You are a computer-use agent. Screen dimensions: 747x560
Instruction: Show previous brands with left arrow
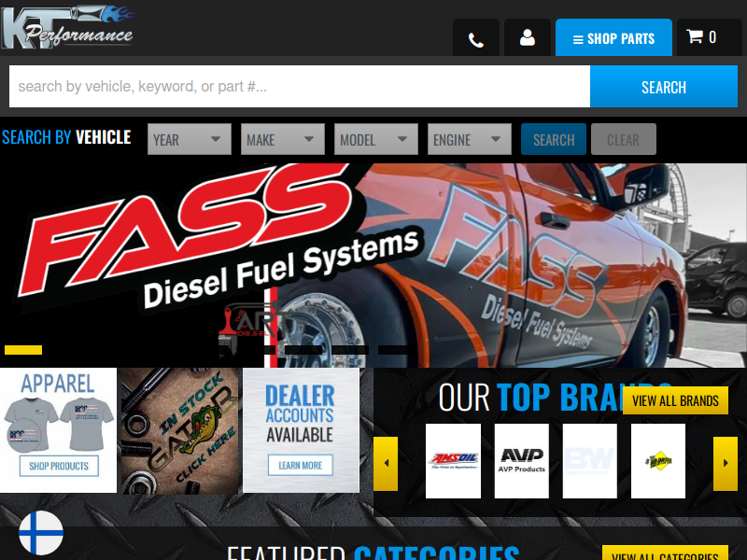tap(386, 463)
